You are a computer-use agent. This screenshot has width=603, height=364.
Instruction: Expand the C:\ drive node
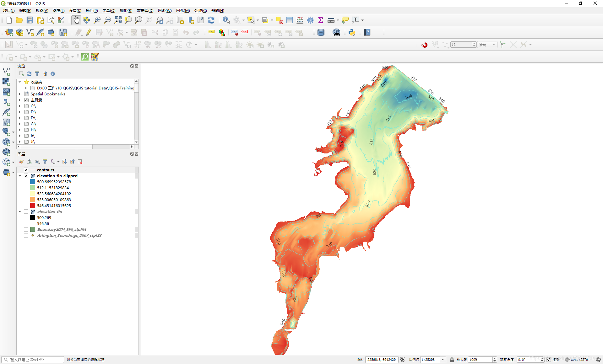point(20,106)
